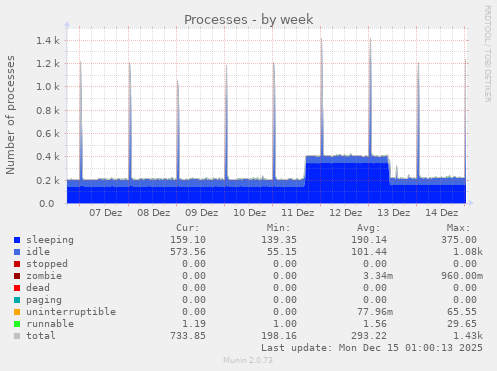Click the zombie legend color swatch

click(17, 276)
